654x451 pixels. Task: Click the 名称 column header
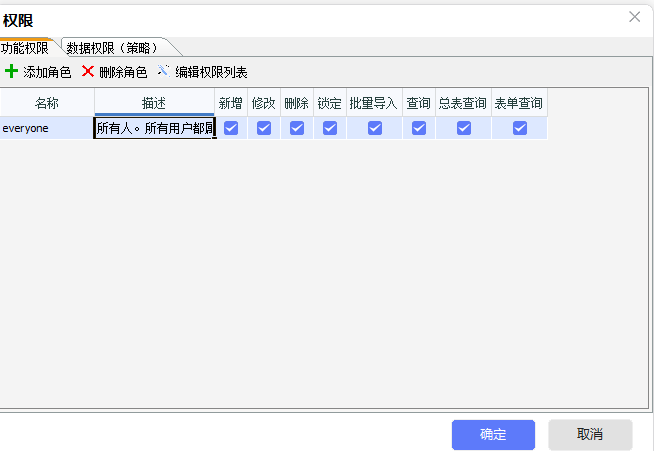tap(47, 103)
